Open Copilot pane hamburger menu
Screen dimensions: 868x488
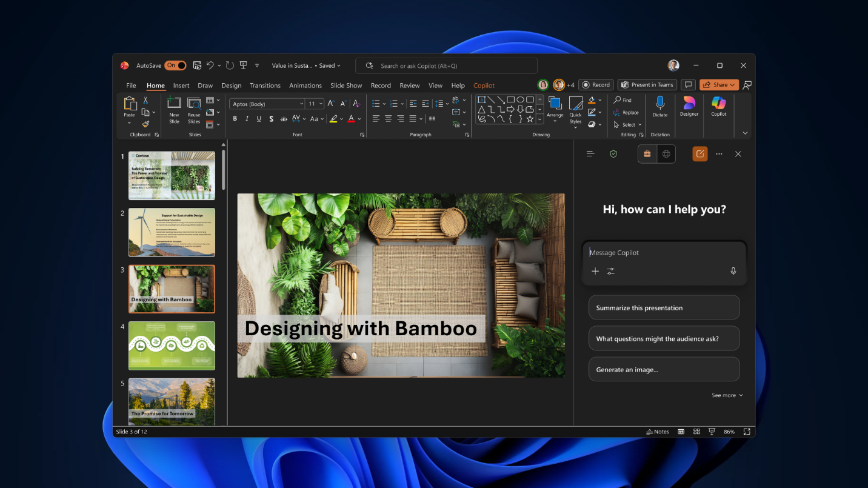point(590,154)
